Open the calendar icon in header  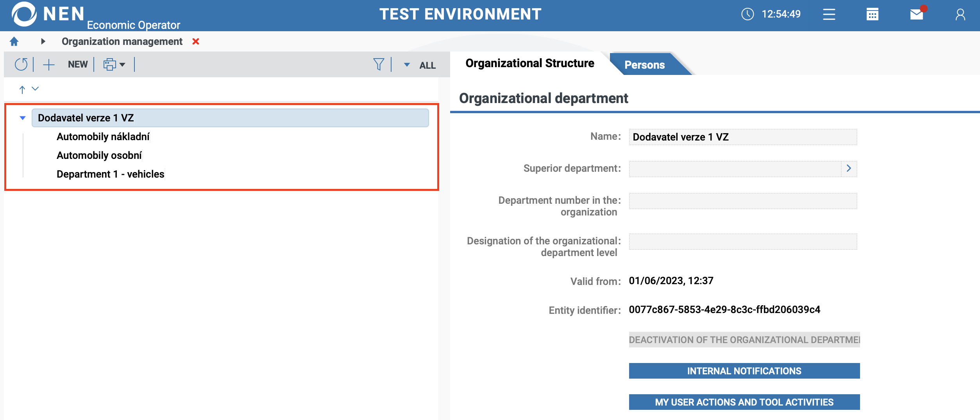pyautogui.click(x=872, y=14)
